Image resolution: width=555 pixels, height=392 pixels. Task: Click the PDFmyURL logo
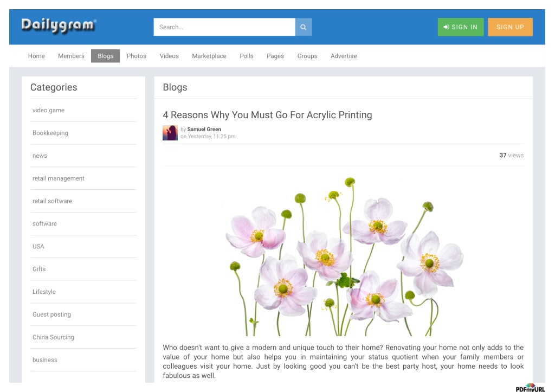(x=530, y=388)
